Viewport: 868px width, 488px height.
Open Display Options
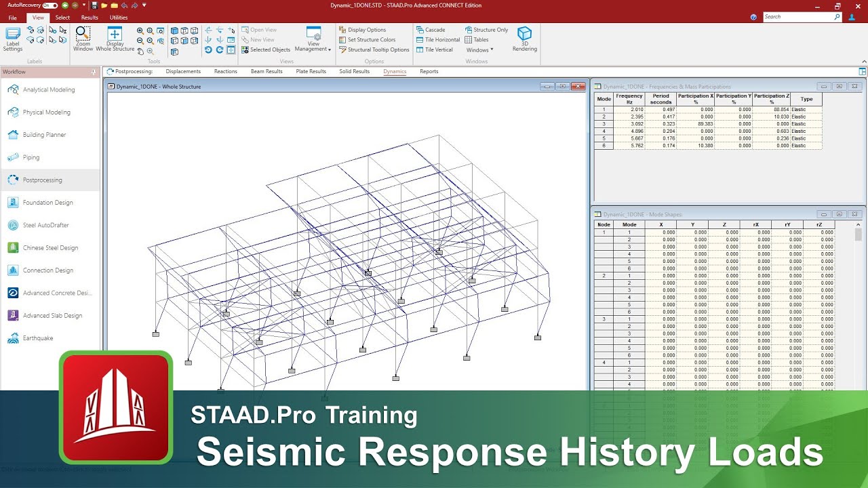[362, 30]
